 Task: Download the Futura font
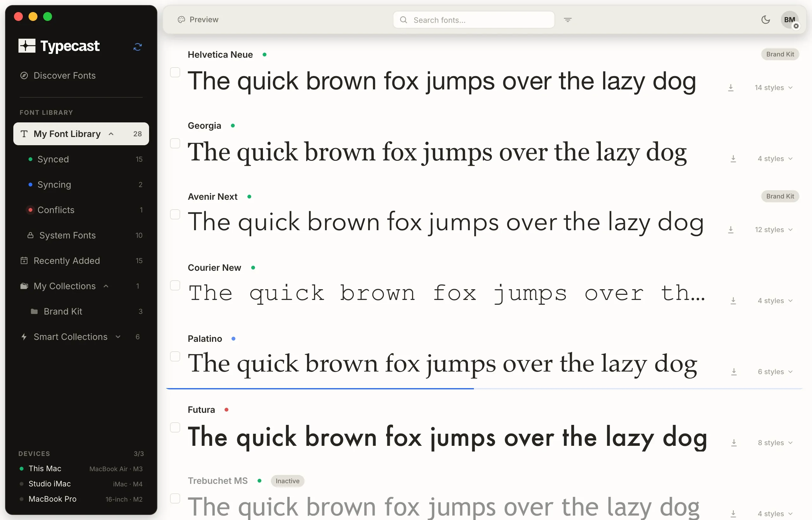tap(734, 443)
